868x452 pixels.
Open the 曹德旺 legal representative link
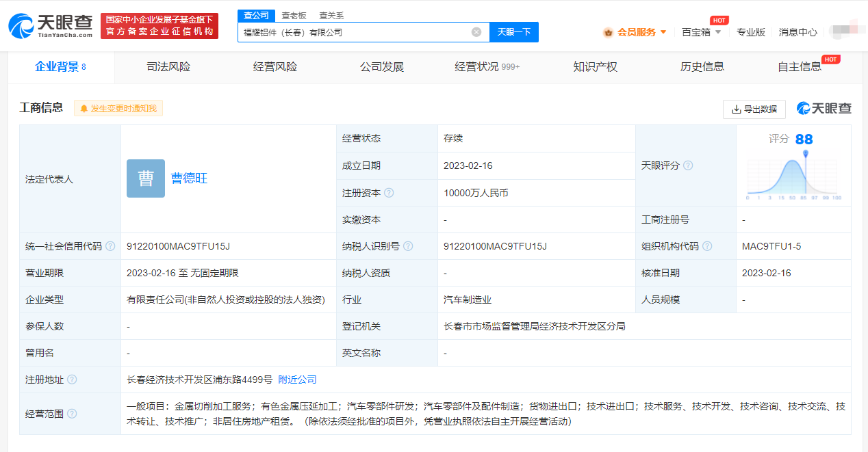click(x=189, y=178)
